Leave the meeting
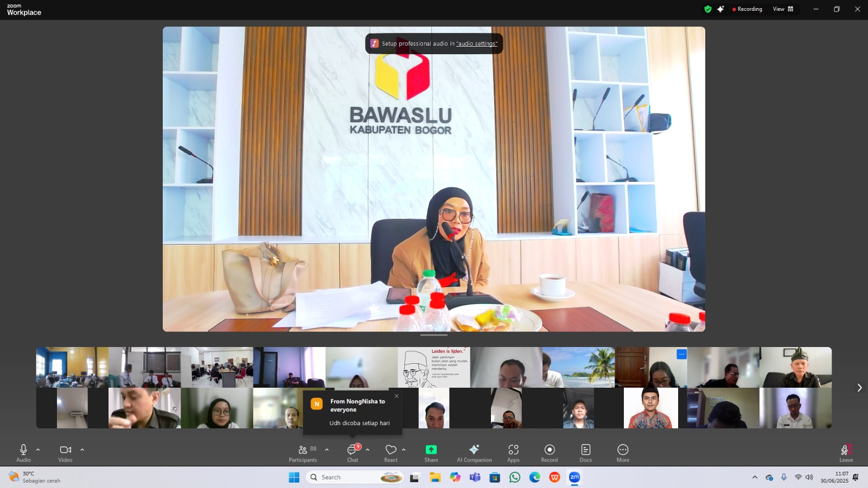Image resolution: width=868 pixels, height=488 pixels. [x=846, y=453]
